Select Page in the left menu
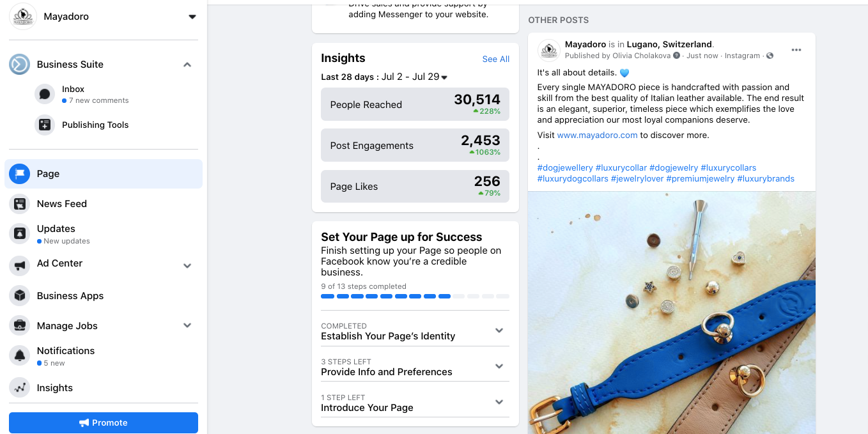The width and height of the screenshot is (868, 434). pyautogui.click(x=104, y=174)
